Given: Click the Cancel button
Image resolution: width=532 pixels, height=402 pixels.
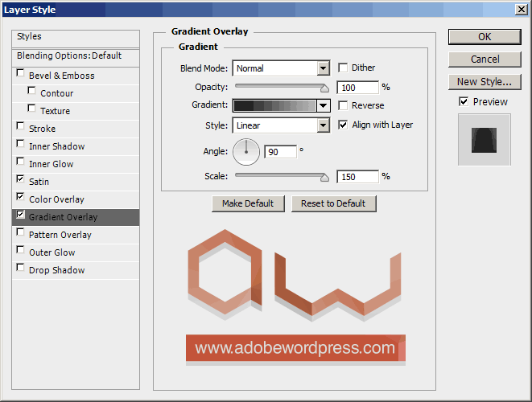Looking at the screenshot, I should pyautogui.click(x=485, y=59).
